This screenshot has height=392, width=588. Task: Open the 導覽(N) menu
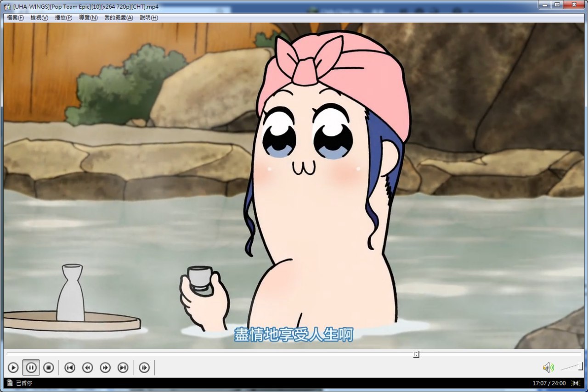click(x=88, y=17)
